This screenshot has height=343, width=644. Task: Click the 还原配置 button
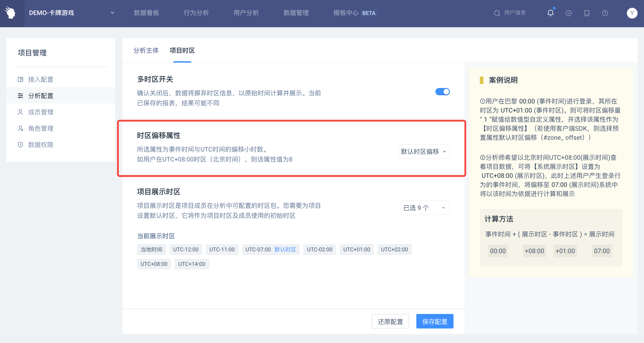(x=390, y=321)
